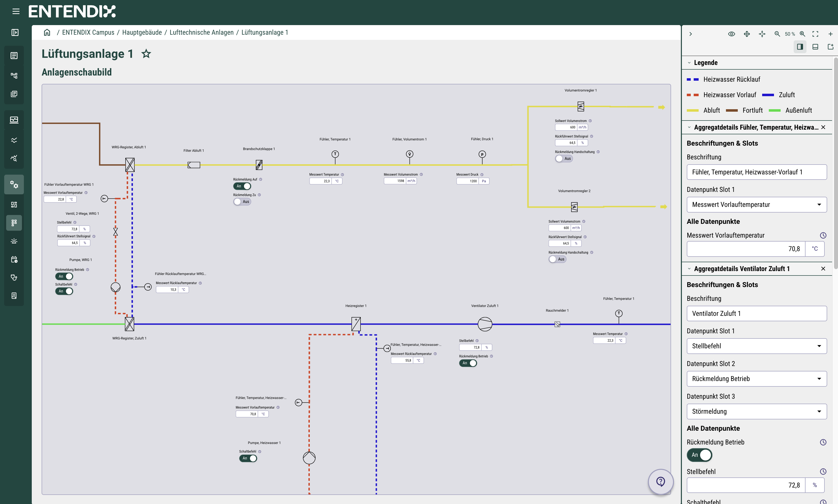
Task: Switch to the bottom panel layout icon
Action: click(x=815, y=46)
